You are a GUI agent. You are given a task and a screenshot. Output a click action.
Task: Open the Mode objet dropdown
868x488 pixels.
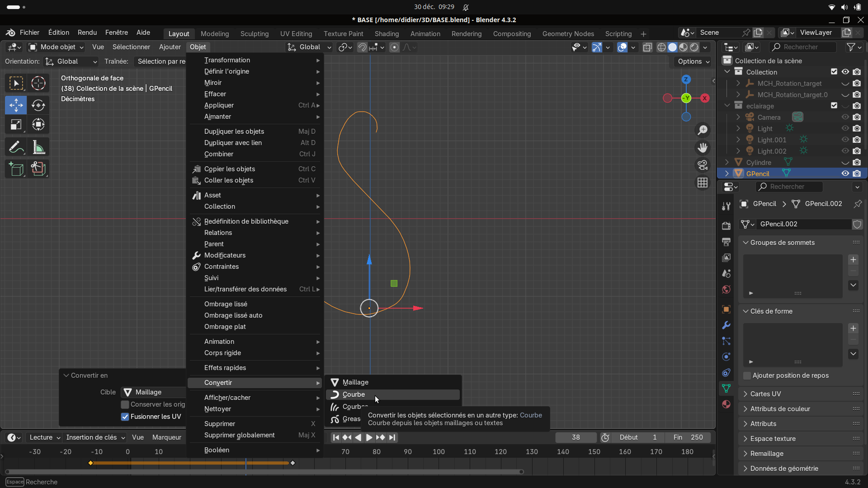(57, 47)
